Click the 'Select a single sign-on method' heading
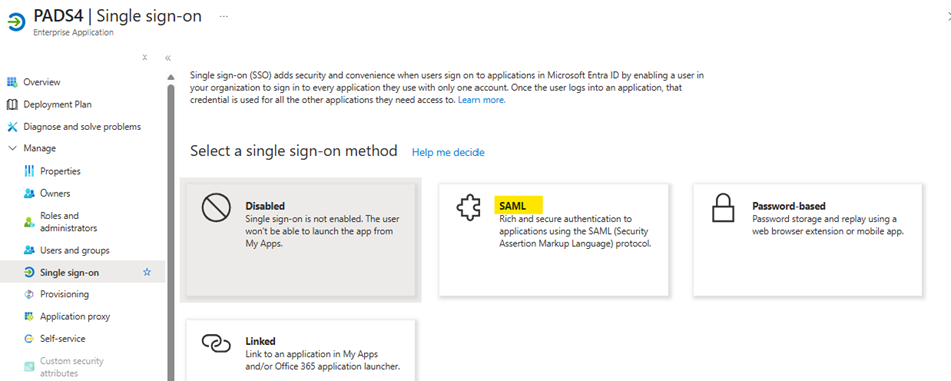 click(294, 150)
